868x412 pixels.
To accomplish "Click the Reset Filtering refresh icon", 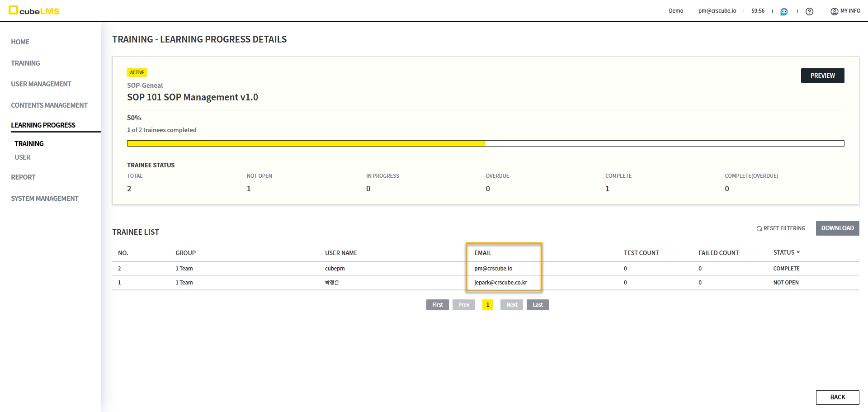I will tap(759, 228).
